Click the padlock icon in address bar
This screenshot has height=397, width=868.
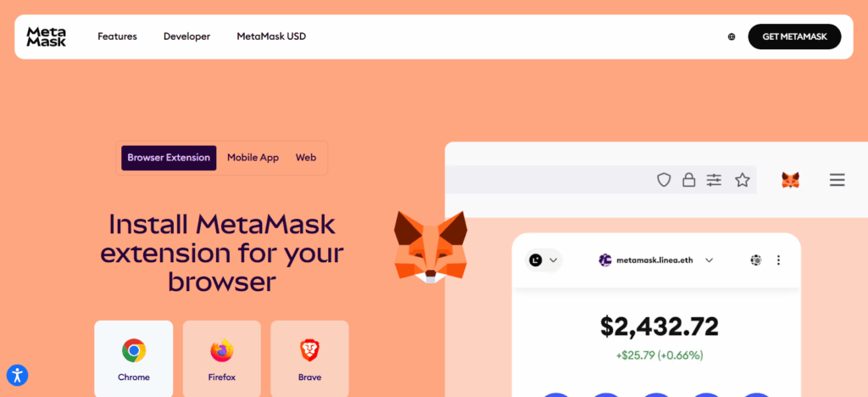point(688,179)
